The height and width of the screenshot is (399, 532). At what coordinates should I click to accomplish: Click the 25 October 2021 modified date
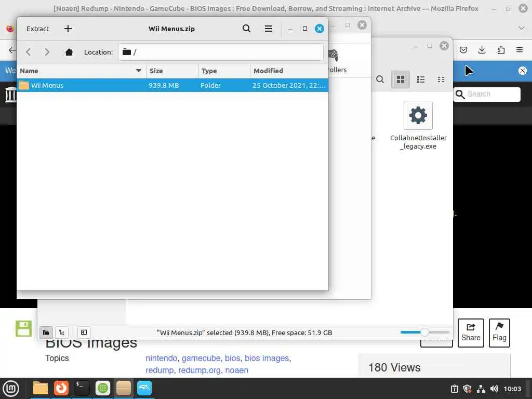(x=289, y=86)
